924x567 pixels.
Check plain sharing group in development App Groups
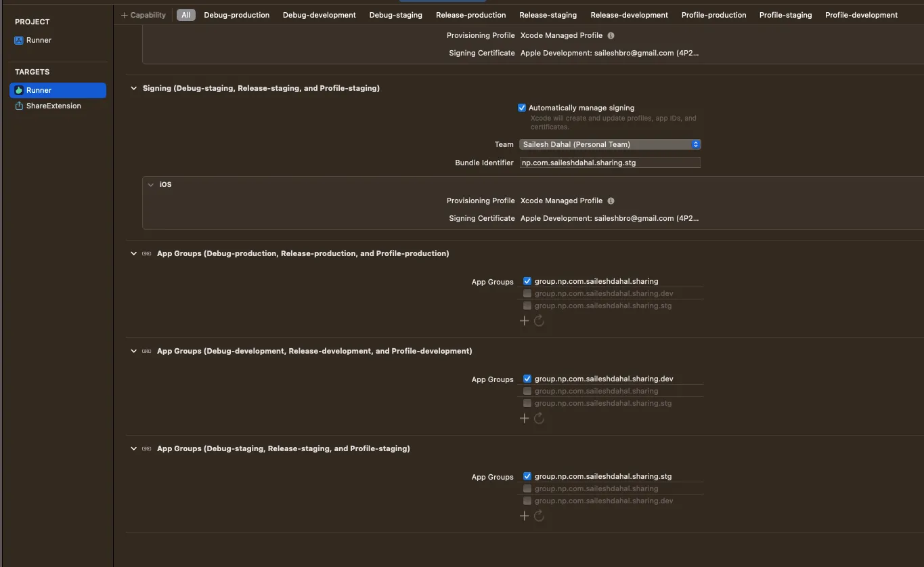click(x=527, y=391)
